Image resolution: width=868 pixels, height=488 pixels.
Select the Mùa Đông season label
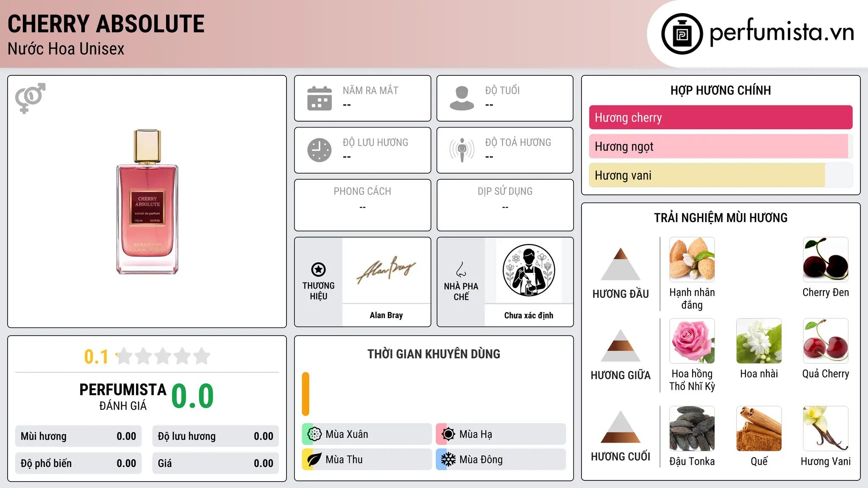(481, 460)
